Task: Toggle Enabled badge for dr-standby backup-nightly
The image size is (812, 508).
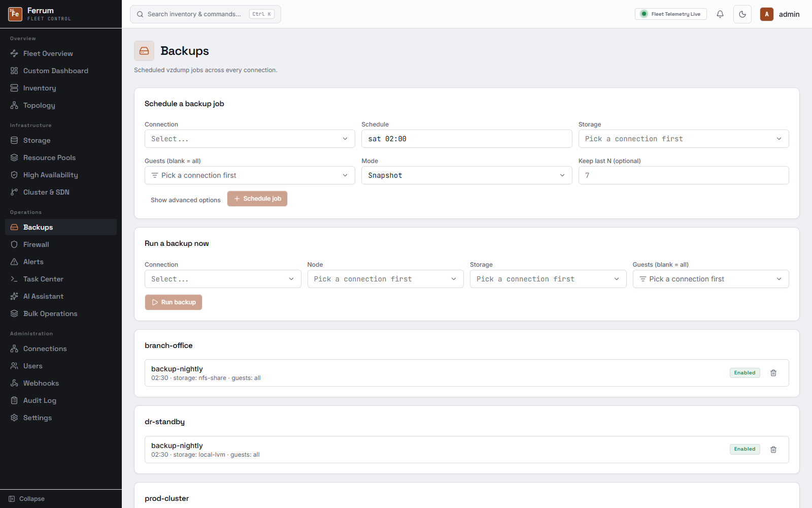Action: [x=745, y=449]
